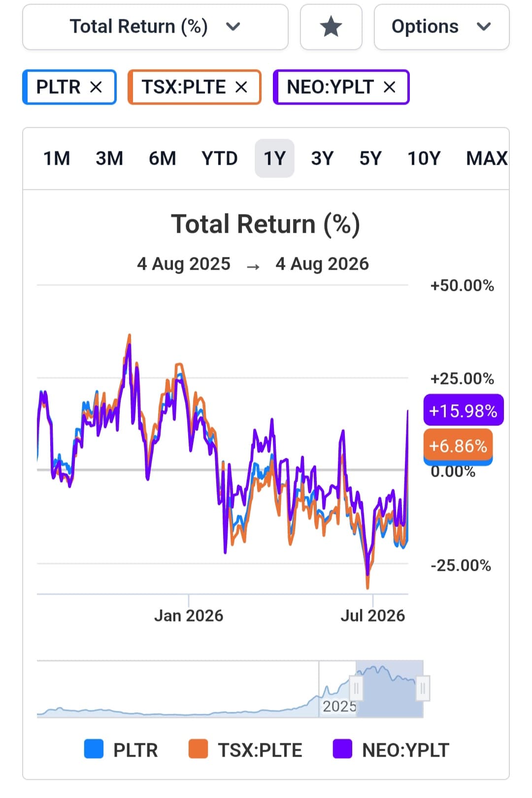The image size is (532, 798).
Task: Open the Total Return (%) metric dropdown
Action: (x=155, y=27)
